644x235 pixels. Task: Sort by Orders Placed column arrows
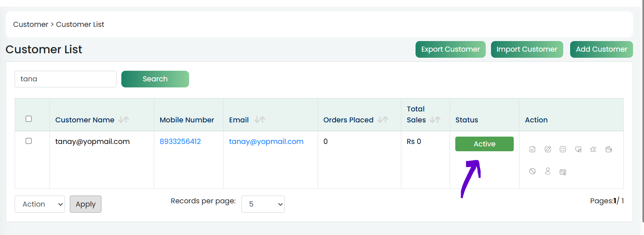pyautogui.click(x=383, y=120)
